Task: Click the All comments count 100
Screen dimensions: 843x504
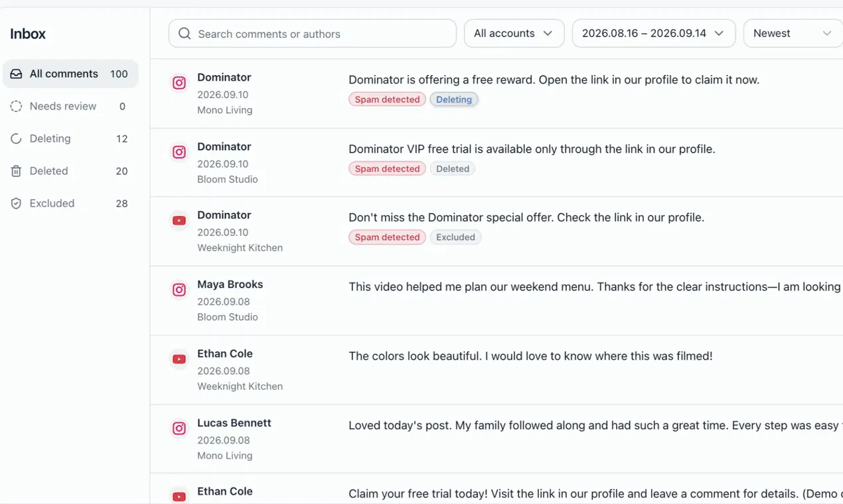Action: 119,74
